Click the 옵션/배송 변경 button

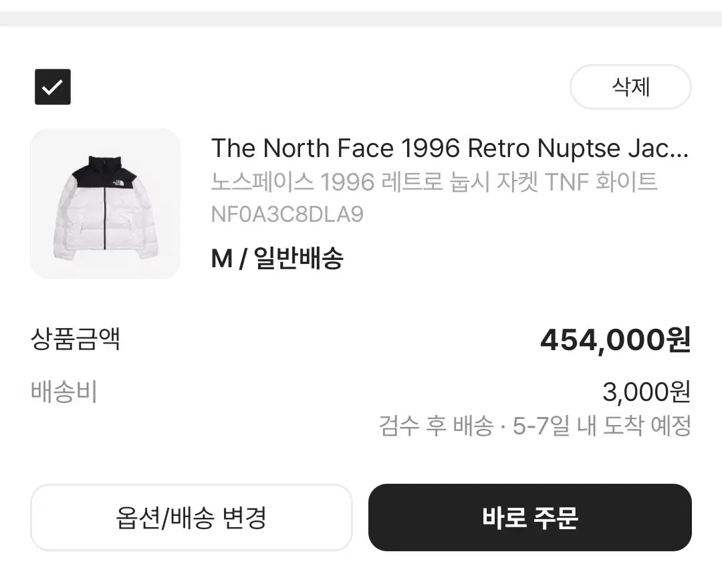pos(191,518)
